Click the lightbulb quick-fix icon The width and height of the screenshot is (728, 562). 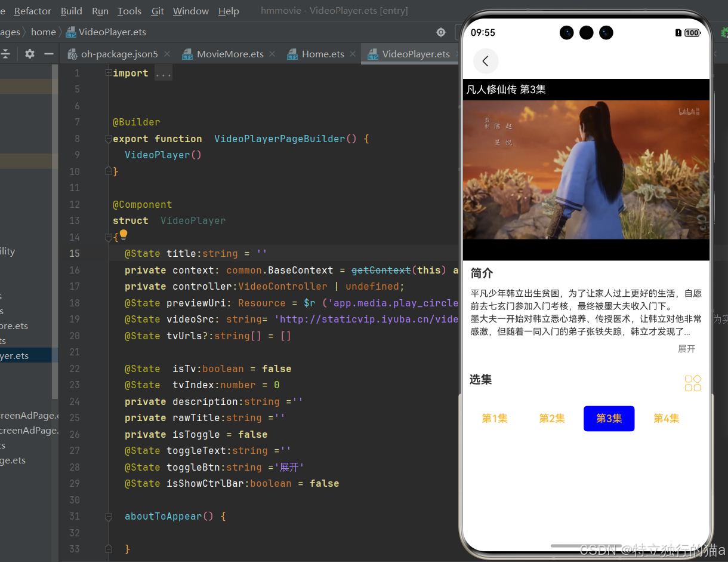[123, 235]
